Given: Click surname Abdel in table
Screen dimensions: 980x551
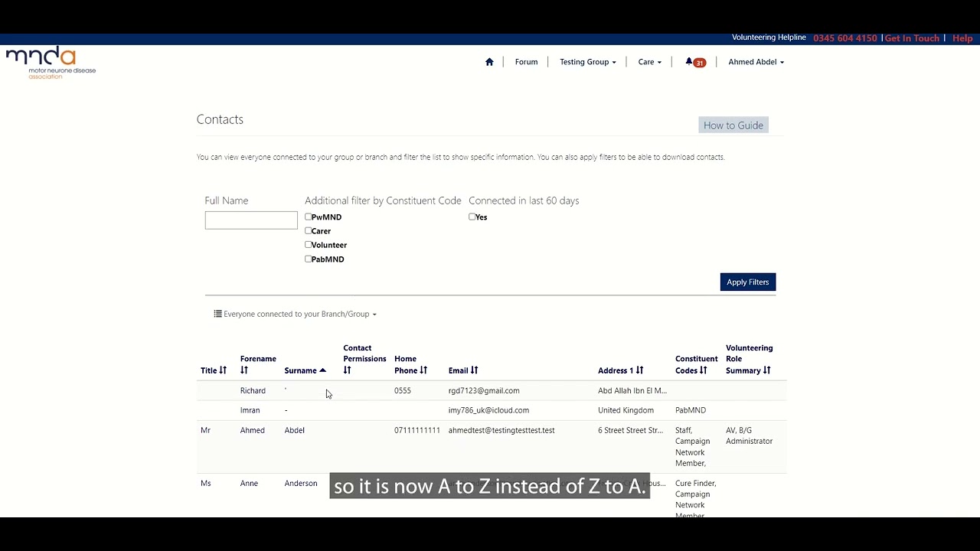Looking at the screenshot, I should pyautogui.click(x=294, y=430).
